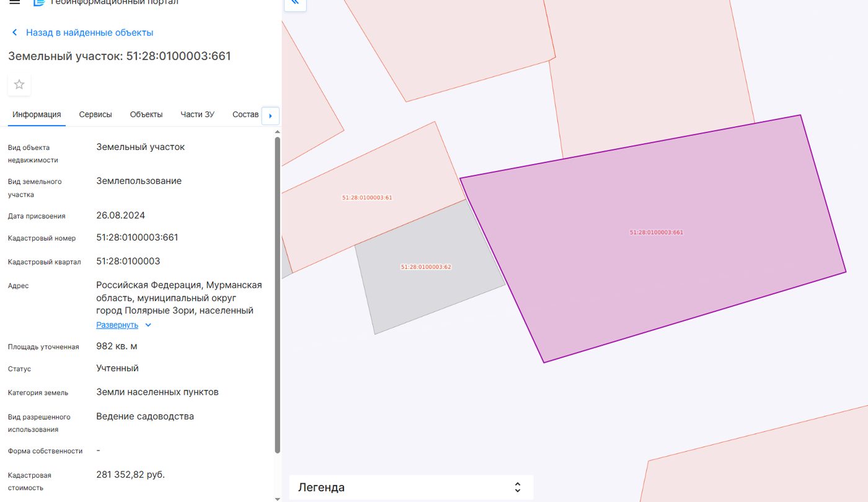The image size is (868, 502).
Task: Open the hamburger menu icon
Action: pyautogui.click(x=14, y=2)
